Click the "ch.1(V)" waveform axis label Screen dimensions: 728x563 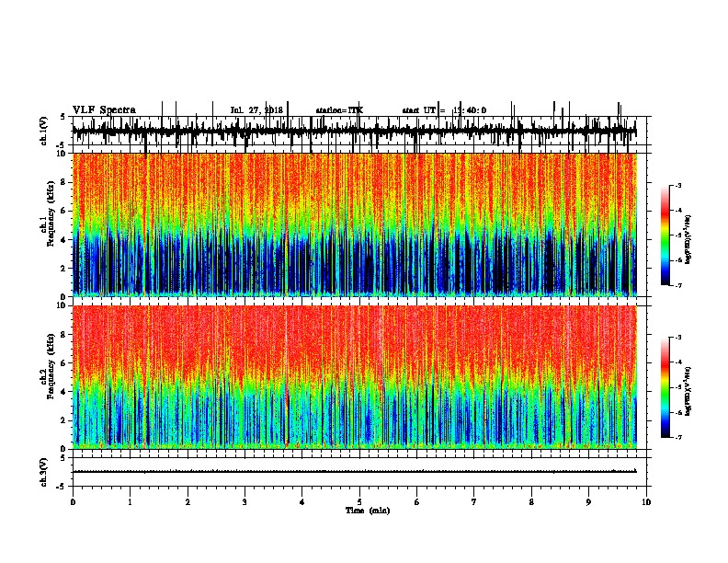point(43,131)
